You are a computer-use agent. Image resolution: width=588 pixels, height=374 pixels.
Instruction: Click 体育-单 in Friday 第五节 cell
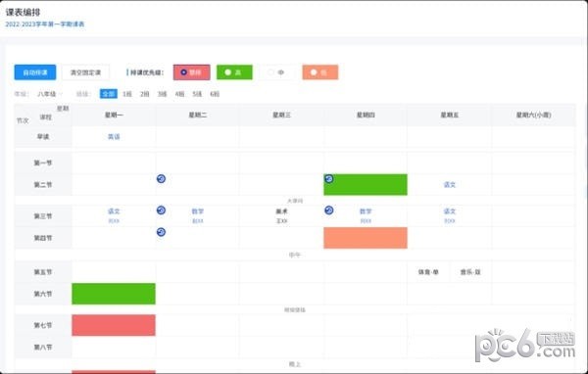428,272
